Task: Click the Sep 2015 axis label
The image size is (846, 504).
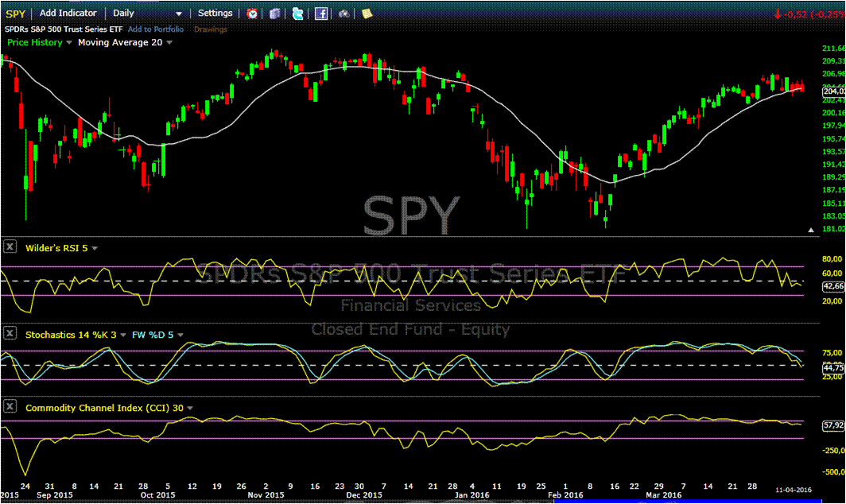Action: (x=55, y=494)
